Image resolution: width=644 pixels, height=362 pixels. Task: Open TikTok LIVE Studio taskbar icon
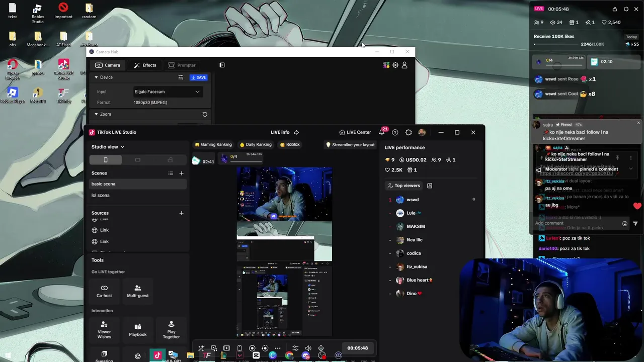click(x=157, y=355)
